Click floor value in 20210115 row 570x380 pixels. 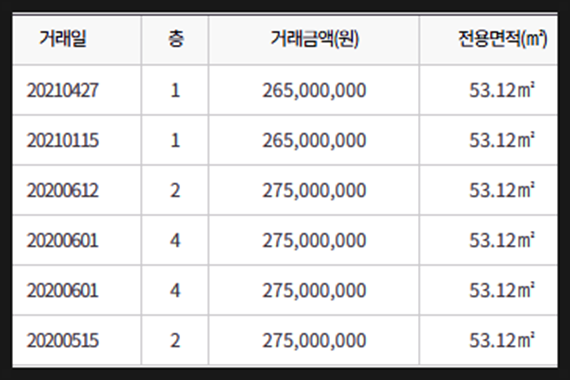[175, 140]
